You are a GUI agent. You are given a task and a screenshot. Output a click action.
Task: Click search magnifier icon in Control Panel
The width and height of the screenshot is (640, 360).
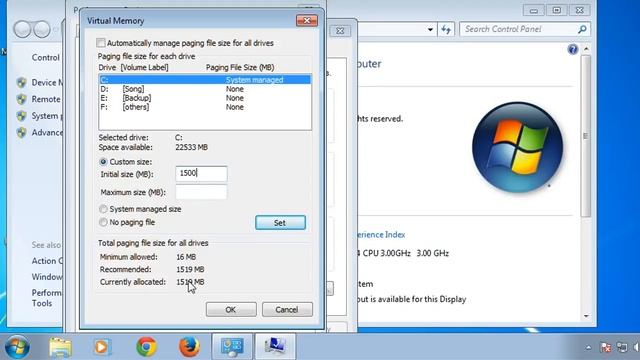[582, 29]
